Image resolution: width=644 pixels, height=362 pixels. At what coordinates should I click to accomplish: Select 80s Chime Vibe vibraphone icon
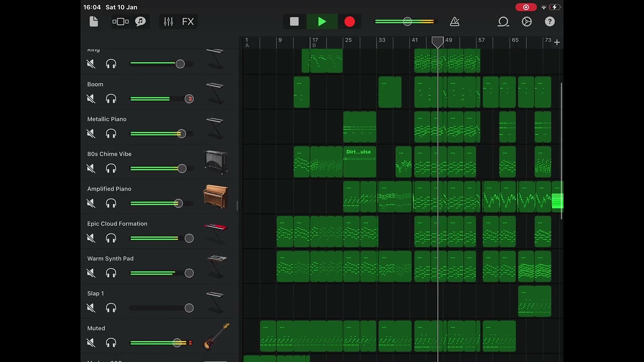point(216,162)
